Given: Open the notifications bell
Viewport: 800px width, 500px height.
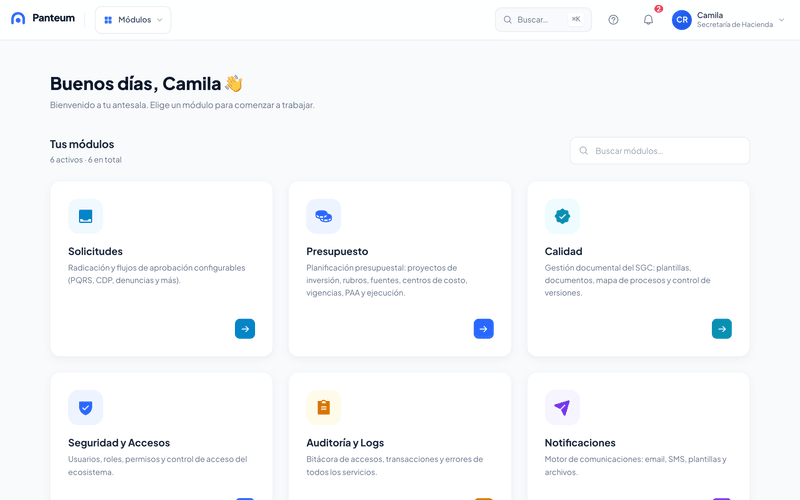Looking at the screenshot, I should point(648,19).
